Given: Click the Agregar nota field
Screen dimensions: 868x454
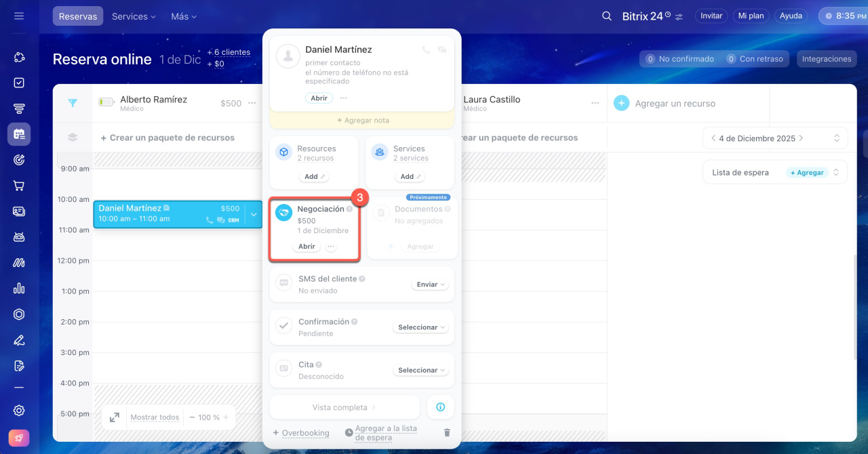Looking at the screenshot, I should 362,120.
